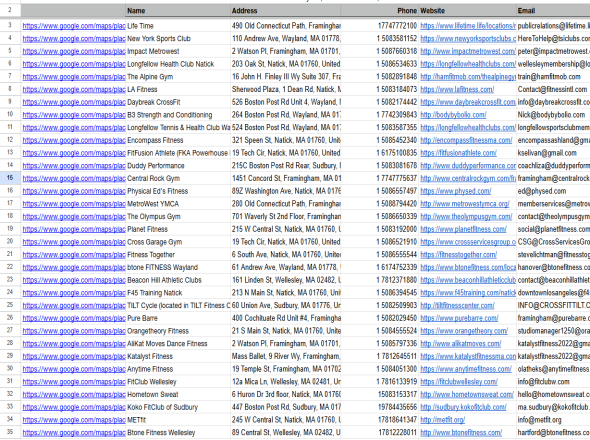This screenshot has height=440, width=590.
Task: Select the Impact Metrowest name cell
Action: [x=178, y=51]
